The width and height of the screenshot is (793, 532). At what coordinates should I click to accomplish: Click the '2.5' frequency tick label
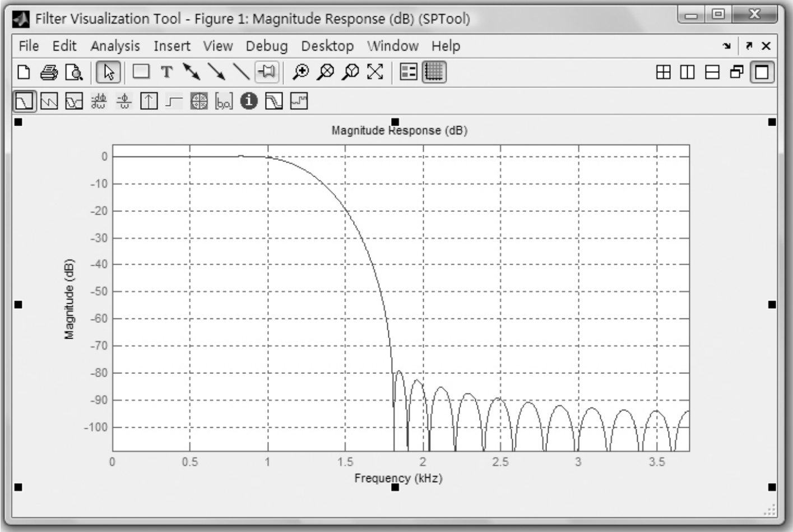coord(500,462)
